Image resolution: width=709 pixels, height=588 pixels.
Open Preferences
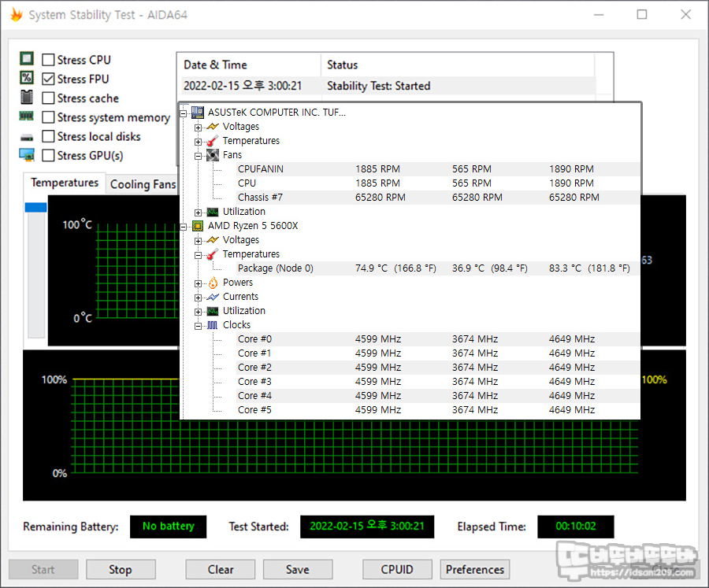(475, 569)
